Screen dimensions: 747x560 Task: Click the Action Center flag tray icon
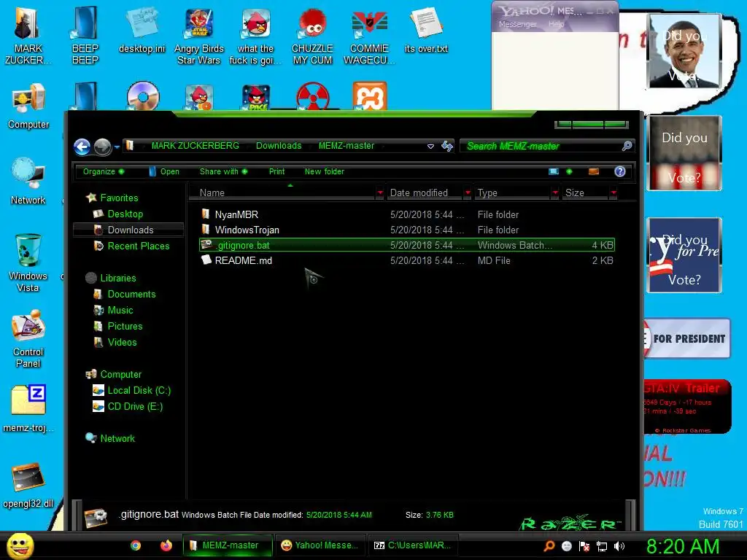click(584, 546)
